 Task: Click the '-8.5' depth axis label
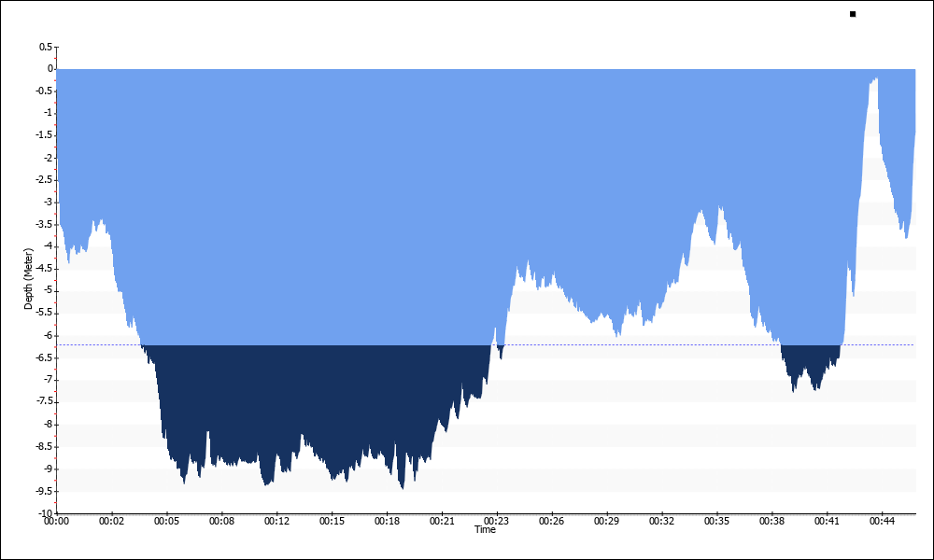(44, 446)
